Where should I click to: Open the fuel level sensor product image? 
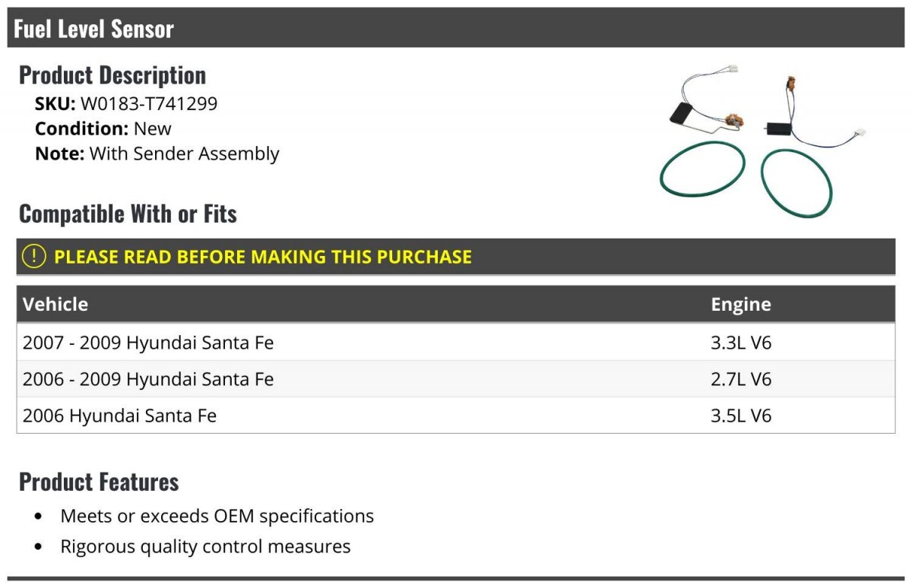click(x=763, y=142)
